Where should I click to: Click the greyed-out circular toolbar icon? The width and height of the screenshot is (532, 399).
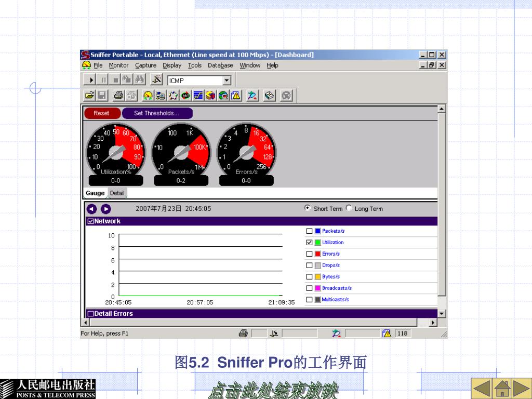tap(286, 96)
